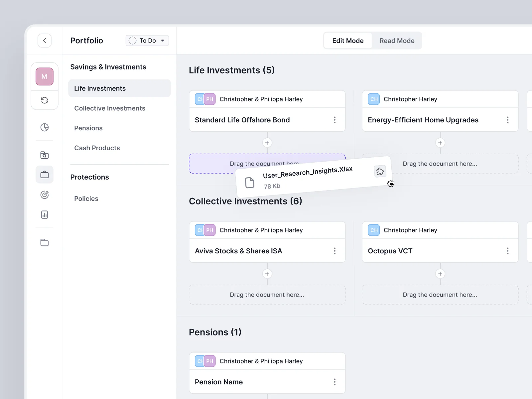The height and width of the screenshot is (399, 532).
Task: Click Life Investments (5) heading
Action: (x=232, y=70)
